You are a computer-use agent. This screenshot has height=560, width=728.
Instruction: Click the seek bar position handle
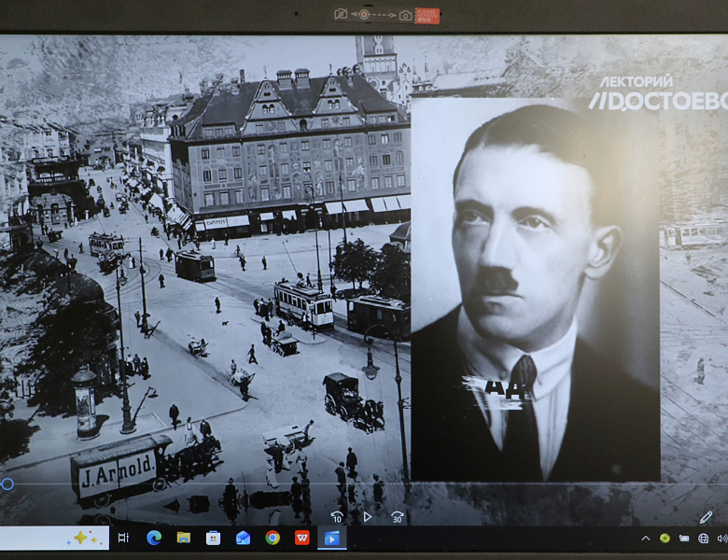(x=7, y=484)
